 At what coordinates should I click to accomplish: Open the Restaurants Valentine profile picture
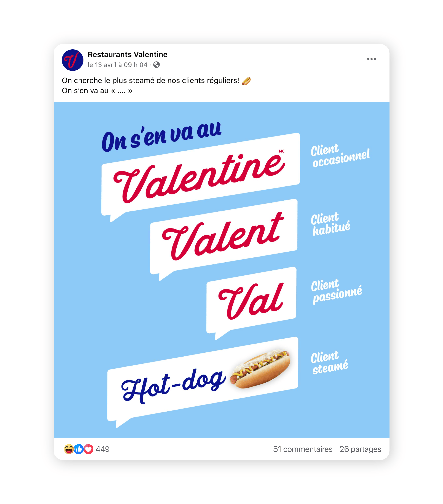[72, 60]
